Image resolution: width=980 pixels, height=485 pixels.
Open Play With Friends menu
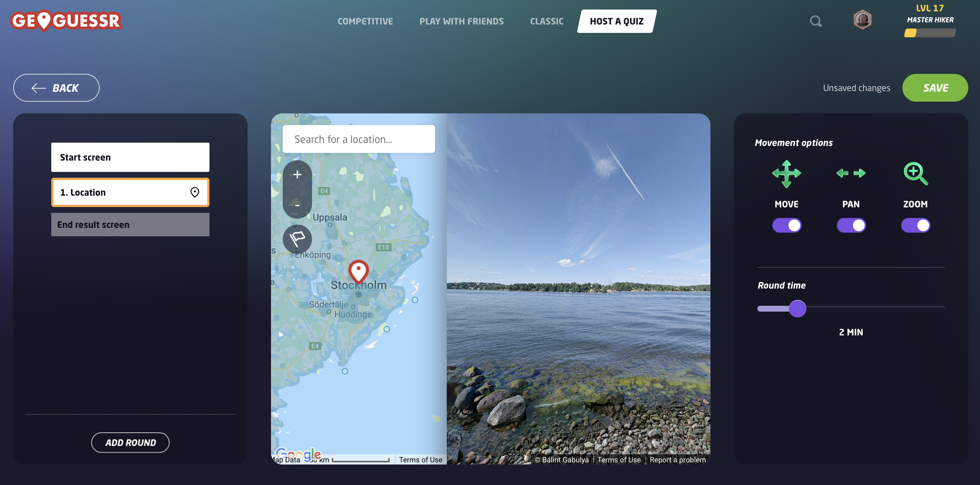[x=461, y=21]
